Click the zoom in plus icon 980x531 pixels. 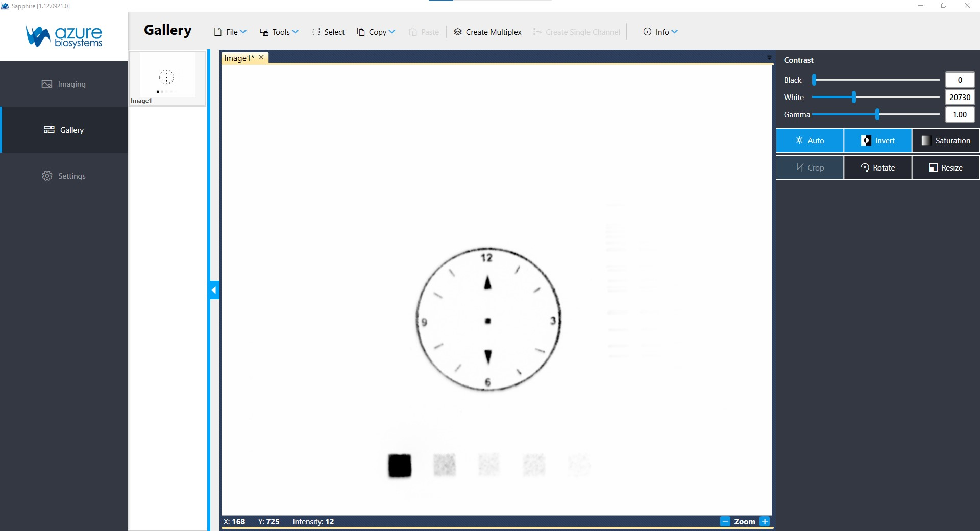765,521
